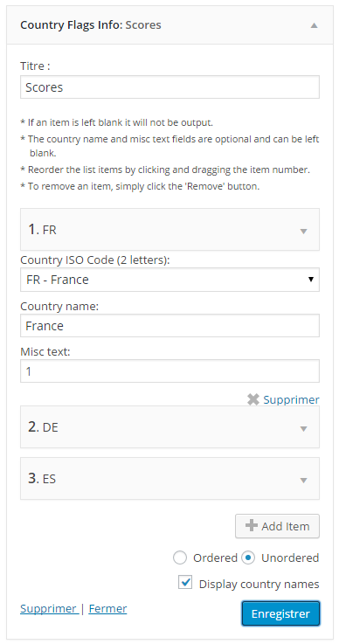Select the Ordered radio button

point(180,557)
